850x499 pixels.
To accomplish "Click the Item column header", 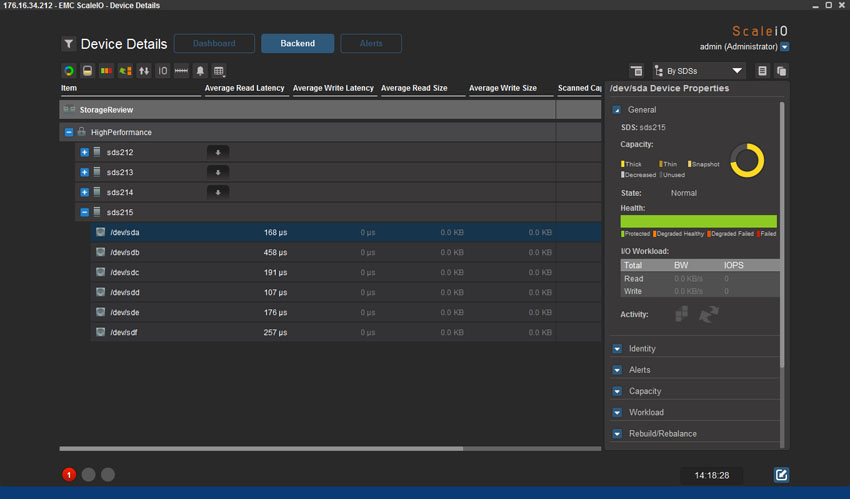I will pyautogui.click(x=69, y=88).
